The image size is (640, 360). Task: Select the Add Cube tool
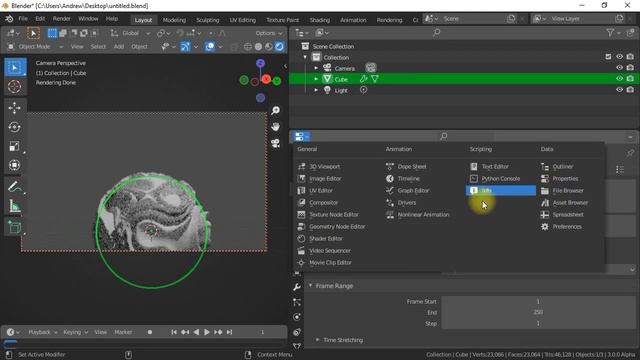(x=15, y=227)
